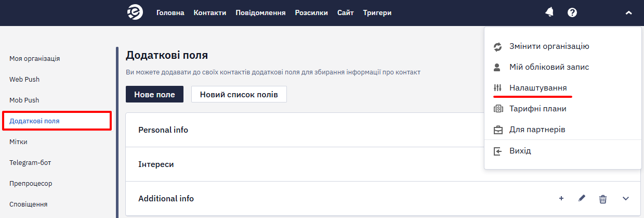Screen dimensions: 644x218
Task: Click pencil edit icon for Additional info
Action: tap(582, 198)
